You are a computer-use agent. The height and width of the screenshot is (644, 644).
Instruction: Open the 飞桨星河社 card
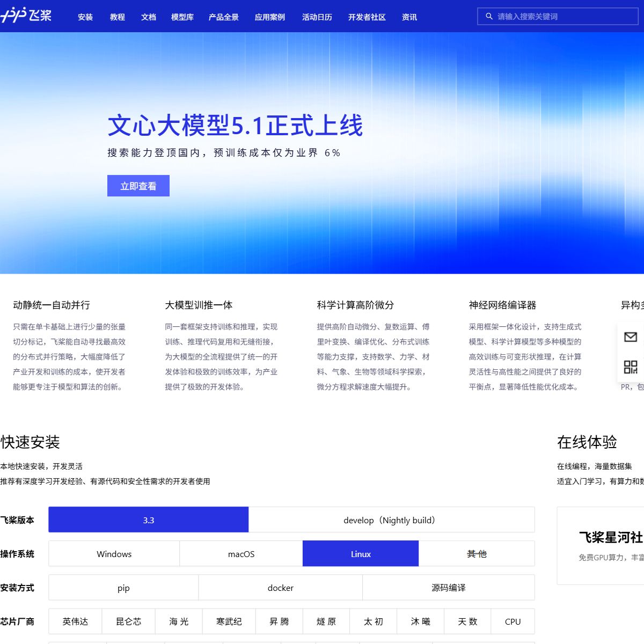(x=601, y=546)
